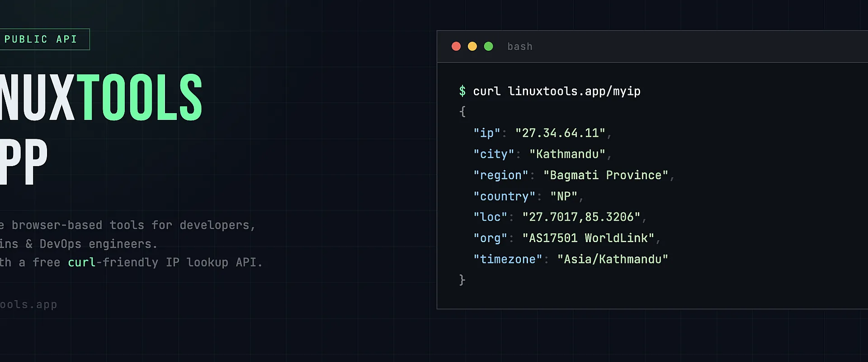Click the "loc" JSON key
This screenshot has width=868, height=362.
click(491, 217)
